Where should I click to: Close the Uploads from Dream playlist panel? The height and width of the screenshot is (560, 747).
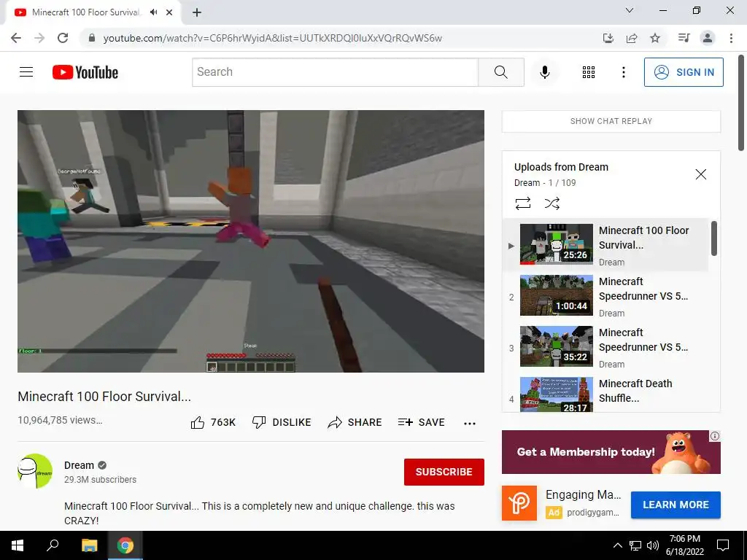pos(700,174)
